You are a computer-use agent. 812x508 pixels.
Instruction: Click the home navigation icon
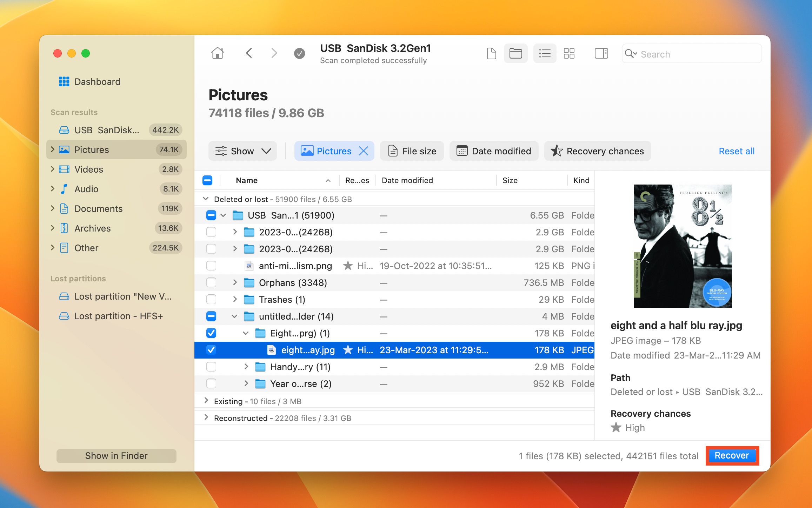tap(217, 53)
